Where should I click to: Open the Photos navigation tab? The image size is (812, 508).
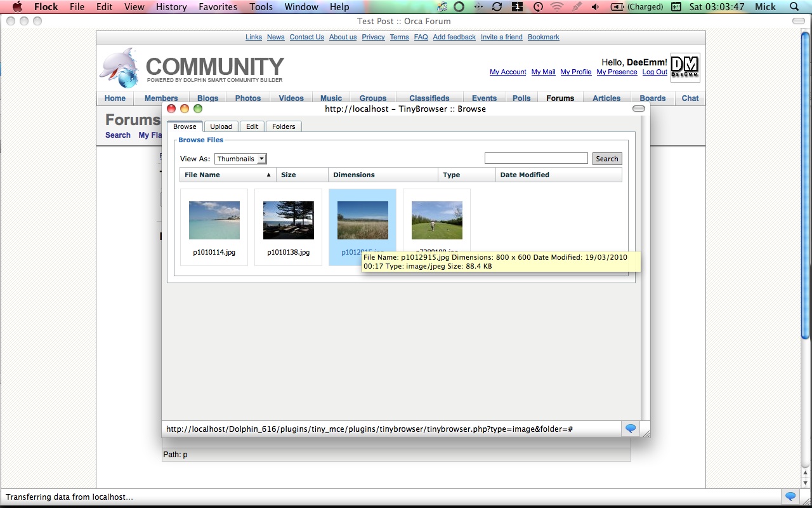(x=248, y=98)
